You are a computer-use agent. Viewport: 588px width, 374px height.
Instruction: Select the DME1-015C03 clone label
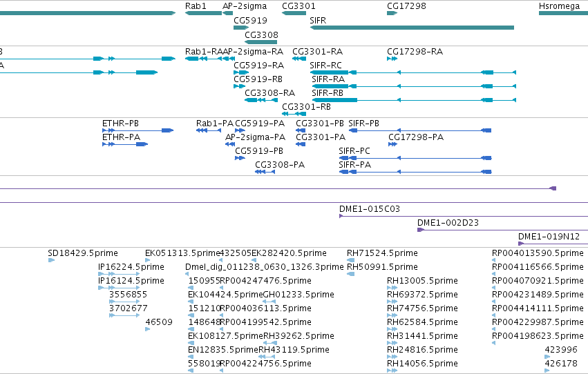pyautogui.click(x=370, y=209)
